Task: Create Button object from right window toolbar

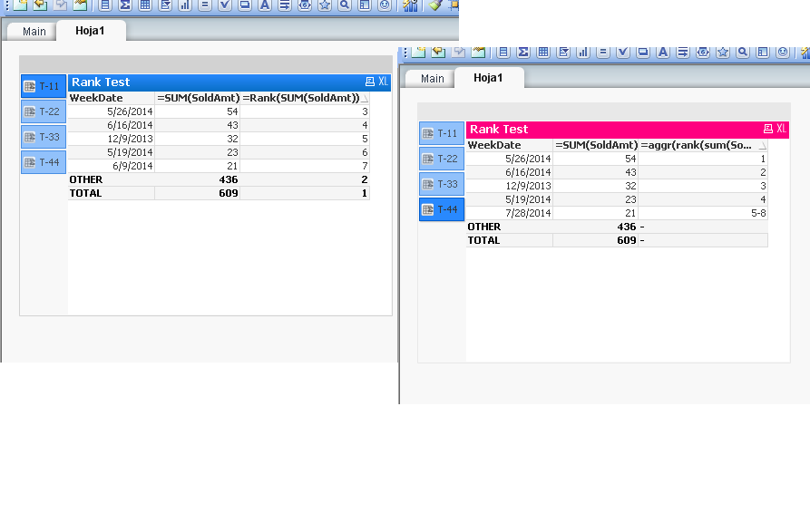Action: point(643,52)
